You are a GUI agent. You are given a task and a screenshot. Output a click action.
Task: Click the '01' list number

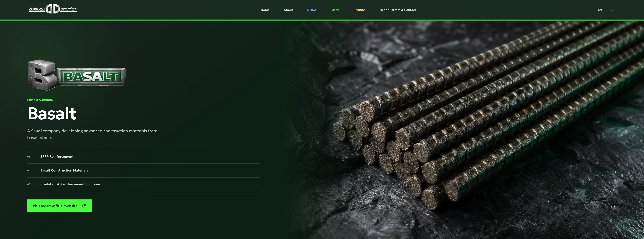[28, 157]
